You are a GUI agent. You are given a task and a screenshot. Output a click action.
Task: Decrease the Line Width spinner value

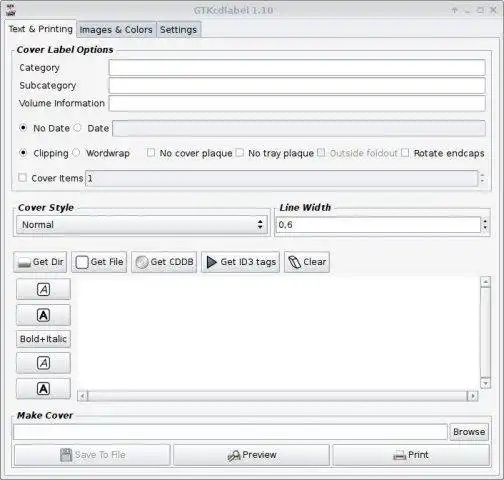[x=485, y=228]
